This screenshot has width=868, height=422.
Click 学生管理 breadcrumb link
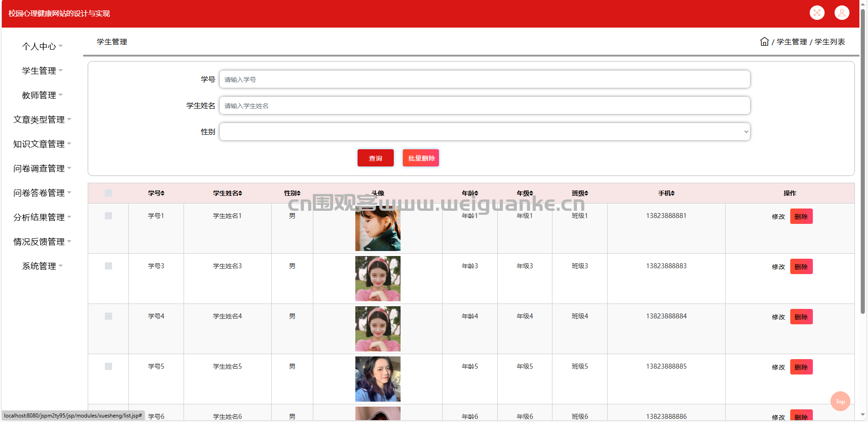coord(792,42)
